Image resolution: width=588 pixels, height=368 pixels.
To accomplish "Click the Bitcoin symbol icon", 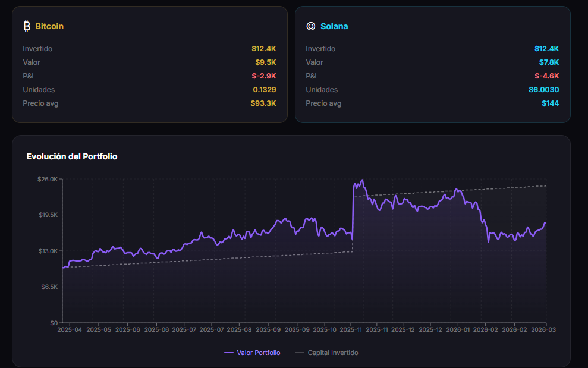I will coord(27,26).
